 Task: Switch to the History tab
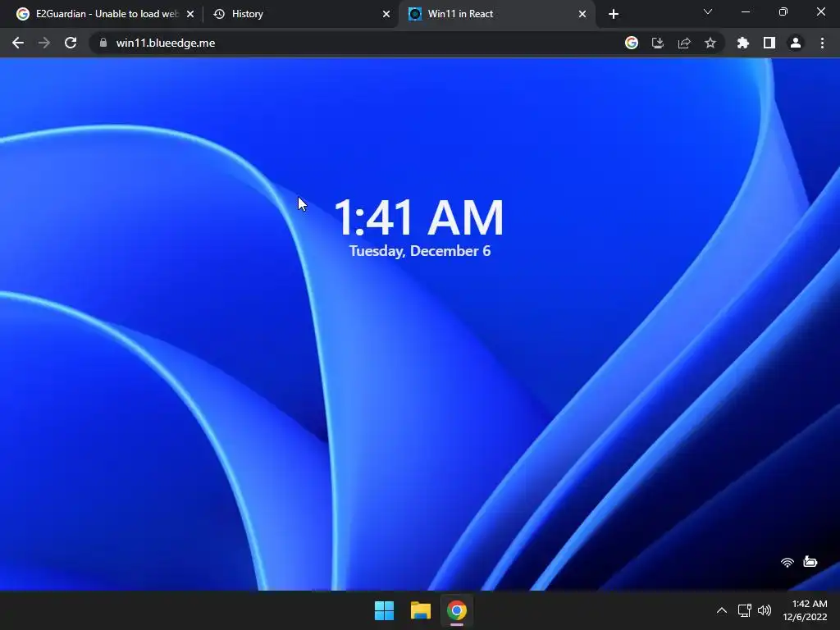point(300,14)
